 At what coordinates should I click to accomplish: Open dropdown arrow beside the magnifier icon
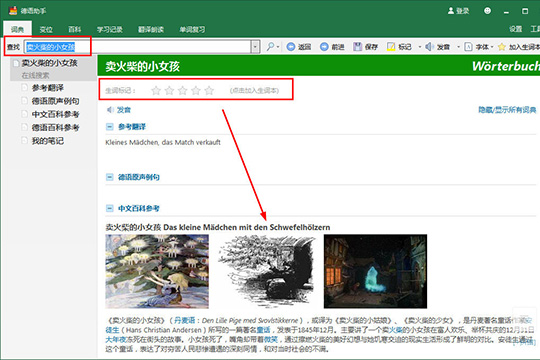point(278,47)
